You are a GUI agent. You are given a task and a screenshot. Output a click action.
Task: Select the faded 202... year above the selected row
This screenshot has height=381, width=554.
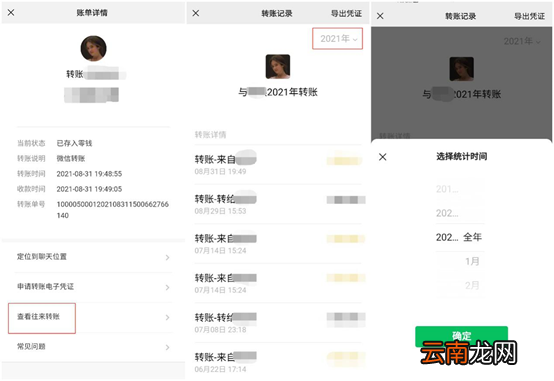click(x=447, y=213)
